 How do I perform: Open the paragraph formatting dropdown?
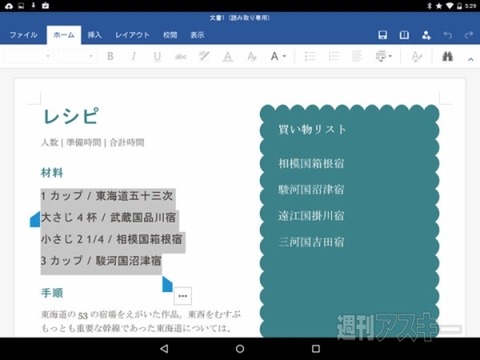(383, 56)
